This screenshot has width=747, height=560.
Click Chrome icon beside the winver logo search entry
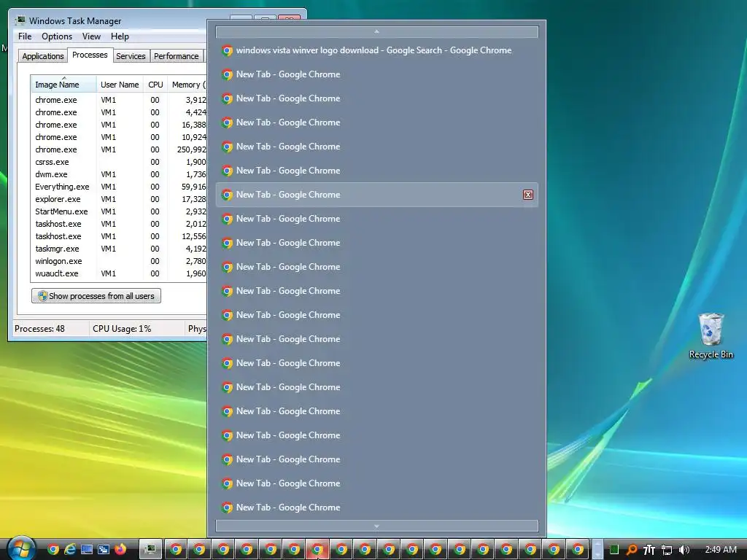228,50
